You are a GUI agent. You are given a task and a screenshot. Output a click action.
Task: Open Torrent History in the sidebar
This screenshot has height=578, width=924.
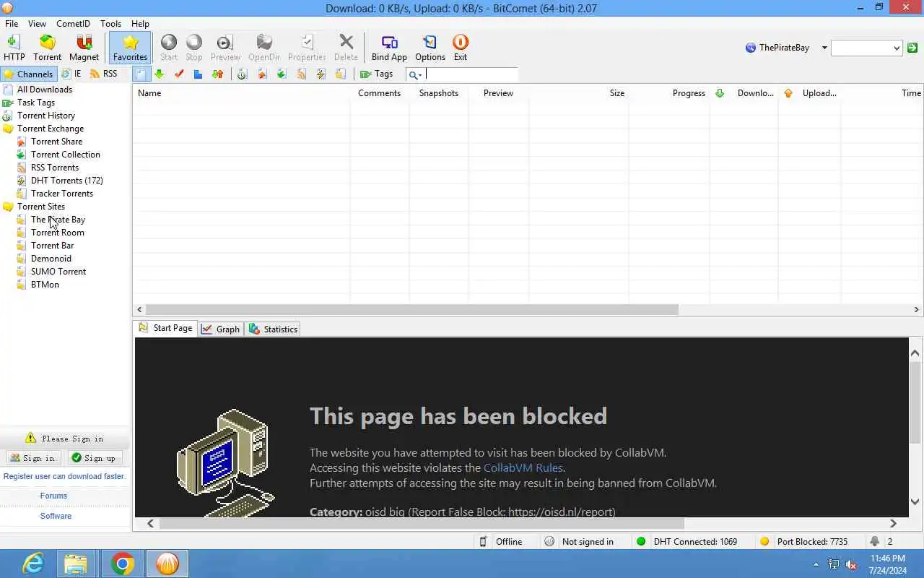coord(46,116)
